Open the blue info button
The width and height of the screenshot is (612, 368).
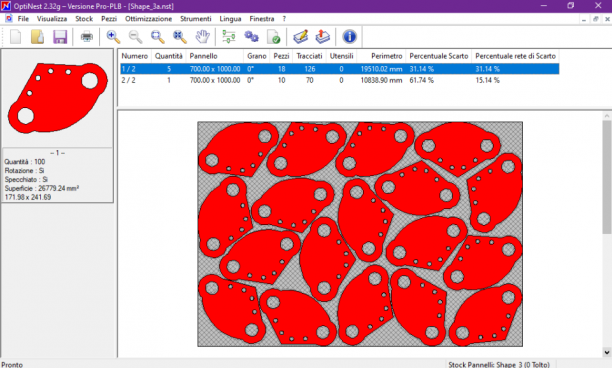click(x=349, y=37)
